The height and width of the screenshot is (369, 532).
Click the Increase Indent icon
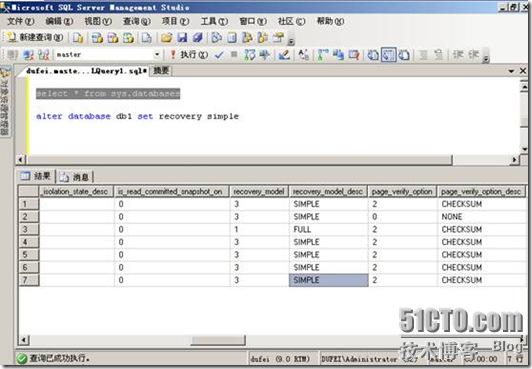tap(474, 55)
